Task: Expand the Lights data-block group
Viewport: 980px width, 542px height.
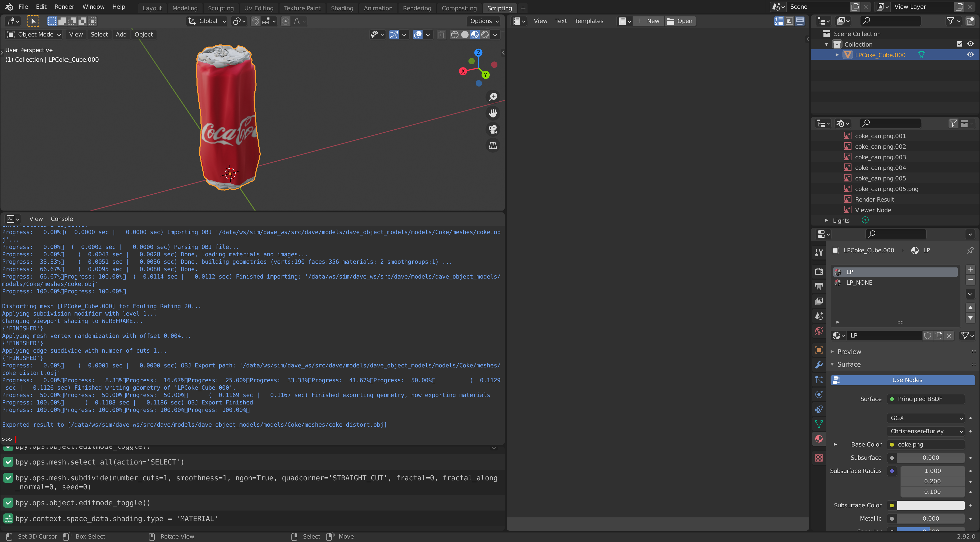Action: (x=826, y=220)
